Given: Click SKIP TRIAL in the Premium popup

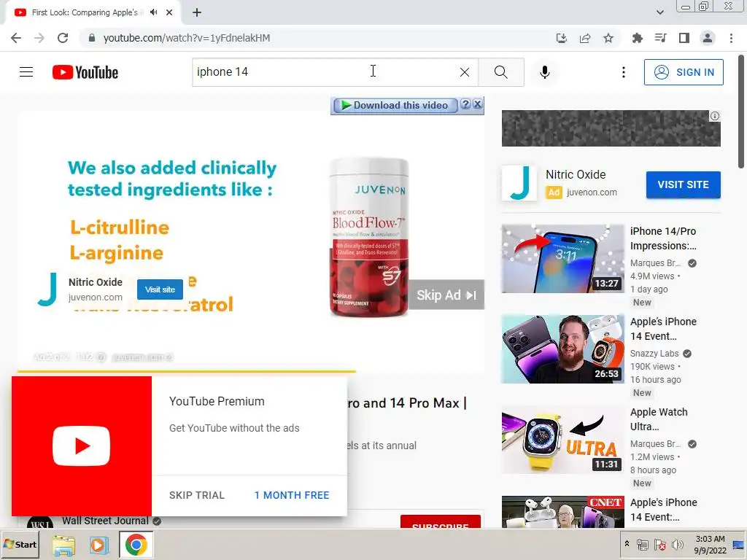Looking at the screenshot, I should click(197, 495).
